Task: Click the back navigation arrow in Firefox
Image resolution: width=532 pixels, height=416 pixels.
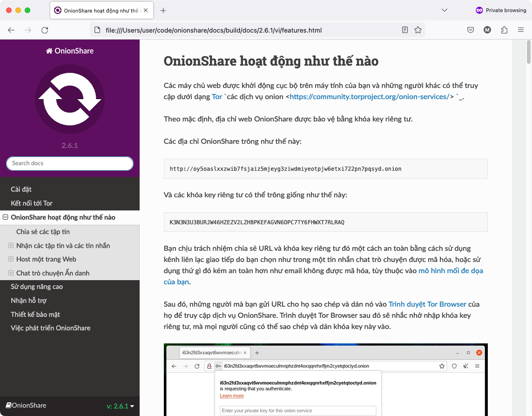Action: coord(11,29)
